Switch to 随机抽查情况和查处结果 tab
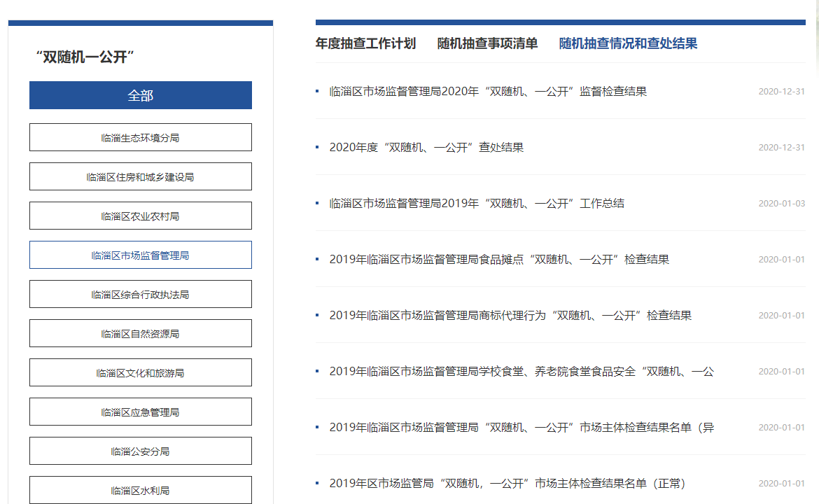Viewport: 819px width, 504px height. (x=628, y=43)
